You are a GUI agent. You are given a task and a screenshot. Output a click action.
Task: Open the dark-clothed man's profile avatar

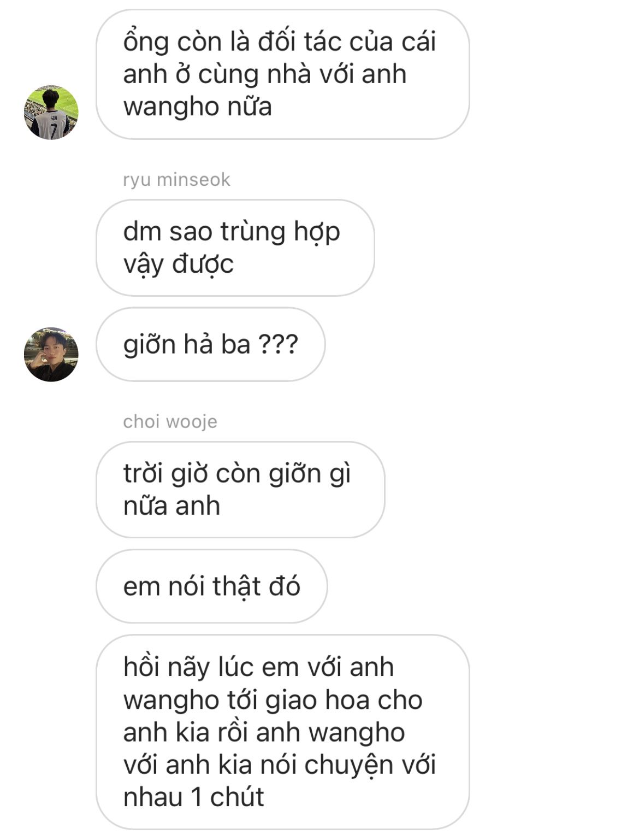51,354
